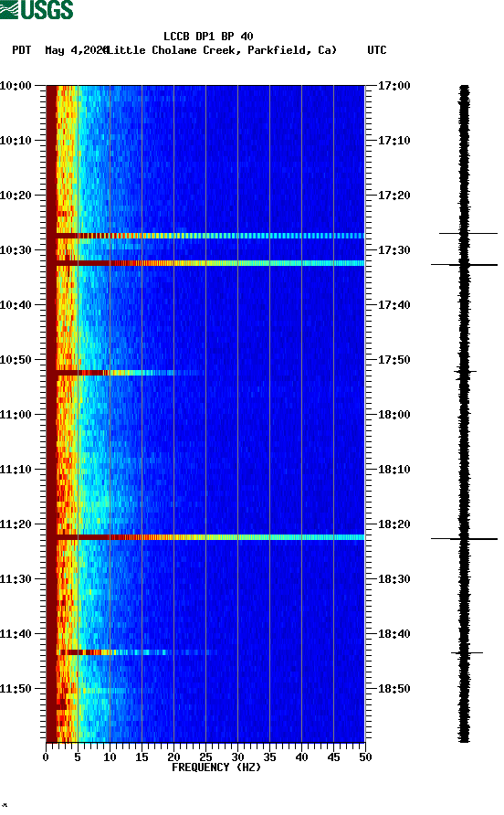Click the 40 Hz frequency tick label
Image resolution: width=504 pixels, height=815 pixels.
pos(301,757)
